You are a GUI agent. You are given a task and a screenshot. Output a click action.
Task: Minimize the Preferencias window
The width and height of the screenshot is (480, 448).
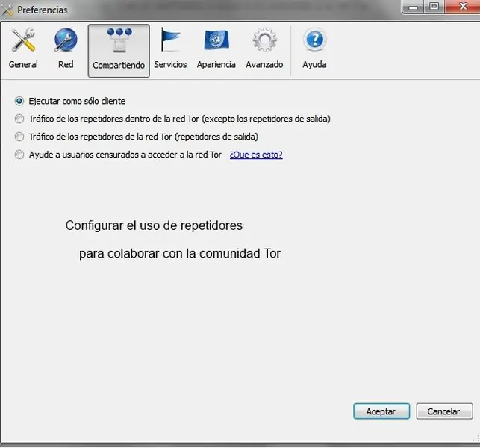[x=413, y=7]
